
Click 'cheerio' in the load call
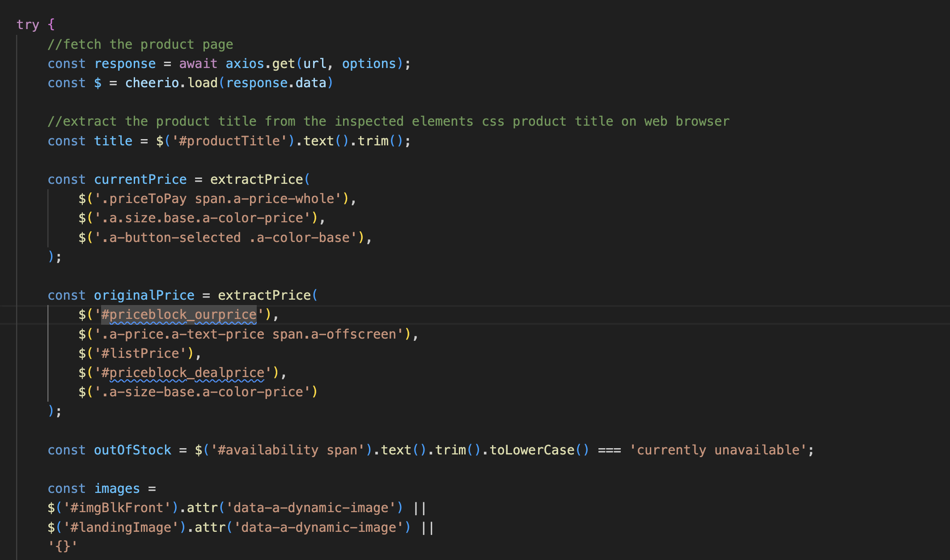click(x=152, y=83)
